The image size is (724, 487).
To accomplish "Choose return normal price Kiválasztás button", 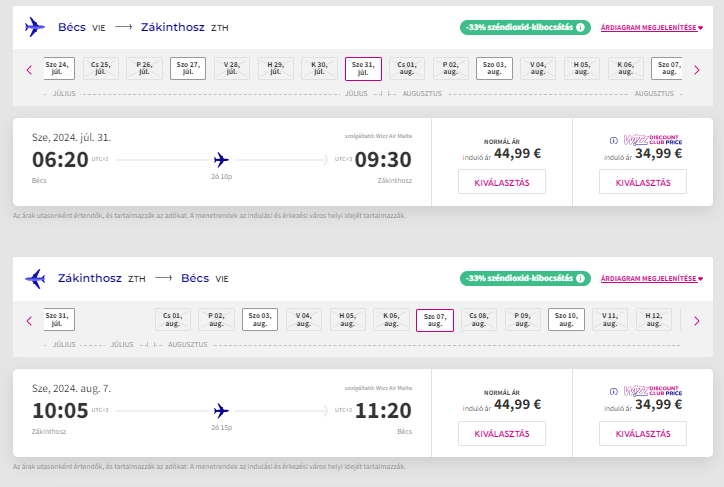I will [502, 433].
